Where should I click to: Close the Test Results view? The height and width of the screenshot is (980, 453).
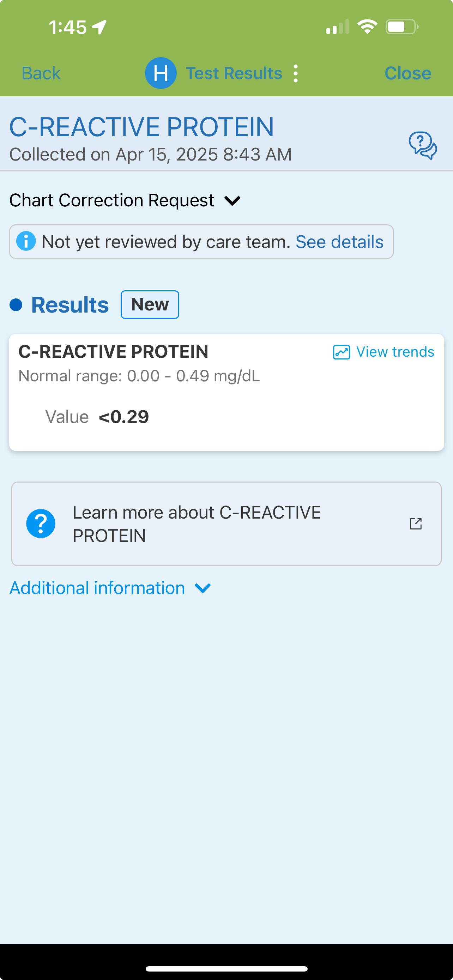pos(407,73)
